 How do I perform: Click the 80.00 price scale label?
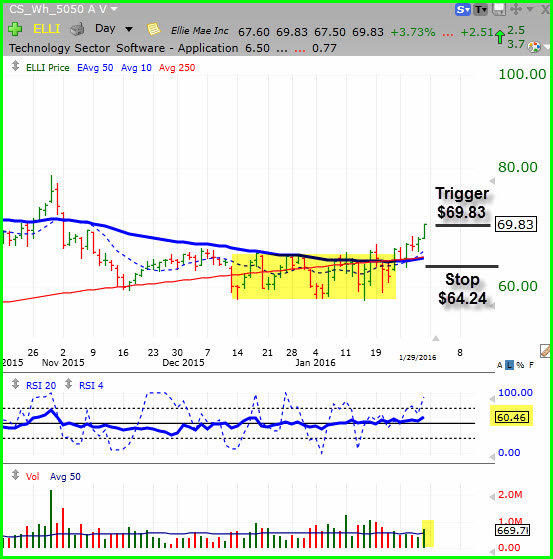tap(518, 167)
